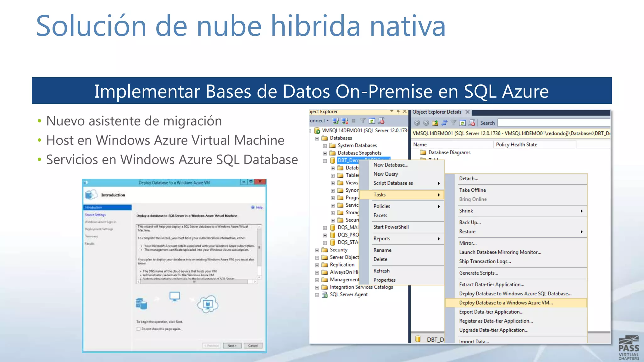
Task: Open Object Explorer window position dropdown arrow
Action: [x=391, y=111]
